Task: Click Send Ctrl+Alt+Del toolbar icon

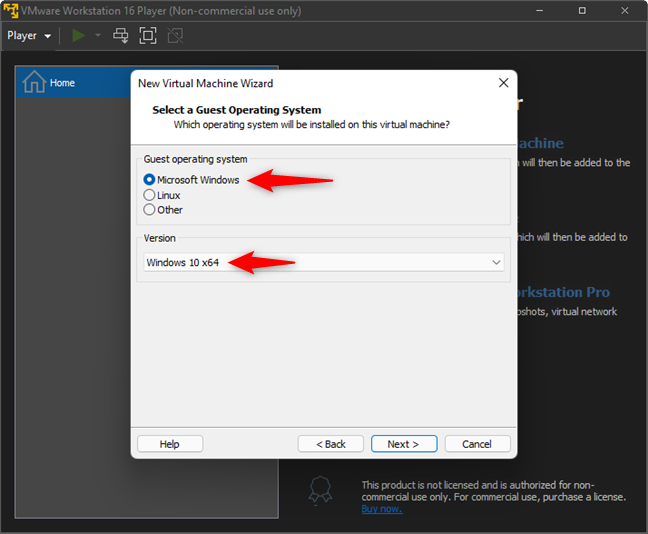Action: [121, 36]
